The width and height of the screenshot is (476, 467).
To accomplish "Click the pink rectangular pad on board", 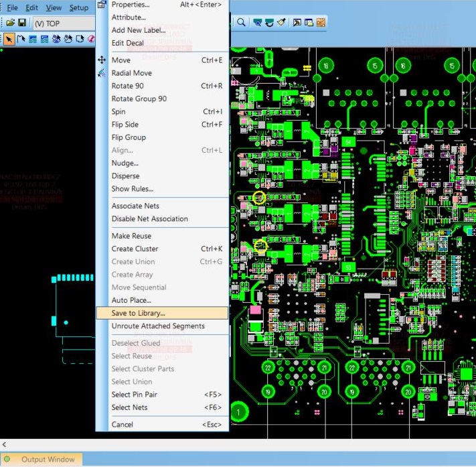I will pyautogui.click(x=255, y=310).
